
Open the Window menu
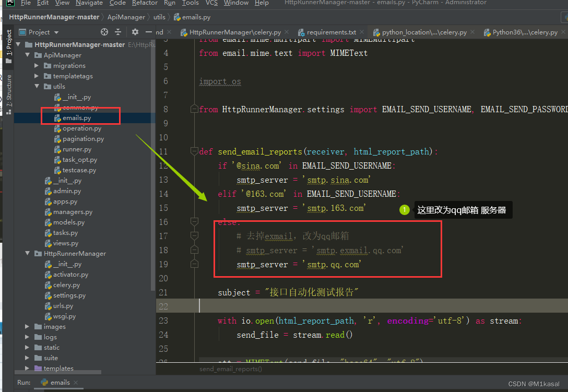pos(236,3)
